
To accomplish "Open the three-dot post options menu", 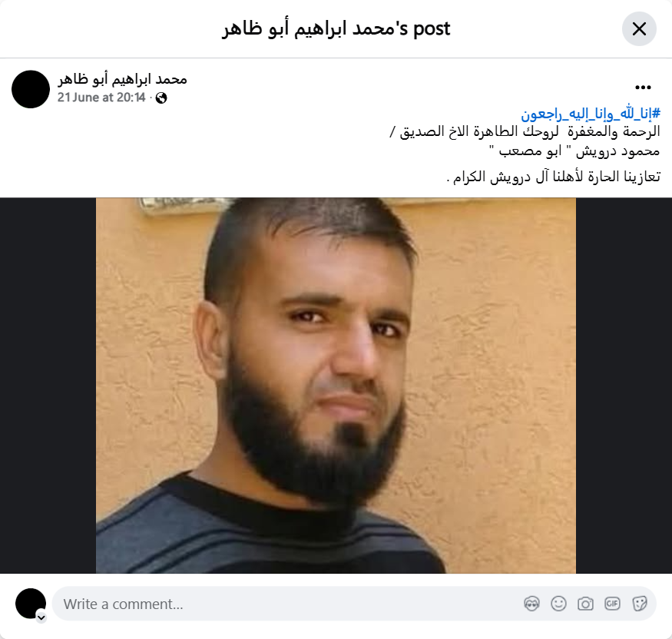I will 643,88.
